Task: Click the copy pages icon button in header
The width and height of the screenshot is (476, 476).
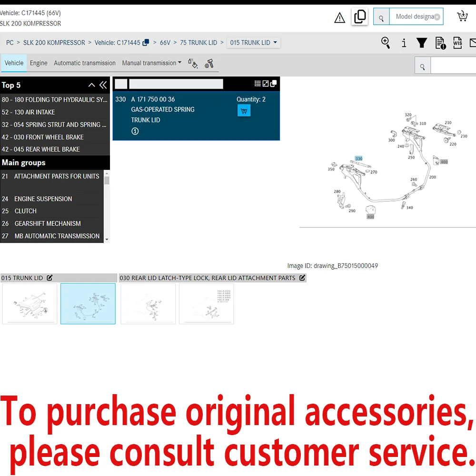Action: [360, 16]
